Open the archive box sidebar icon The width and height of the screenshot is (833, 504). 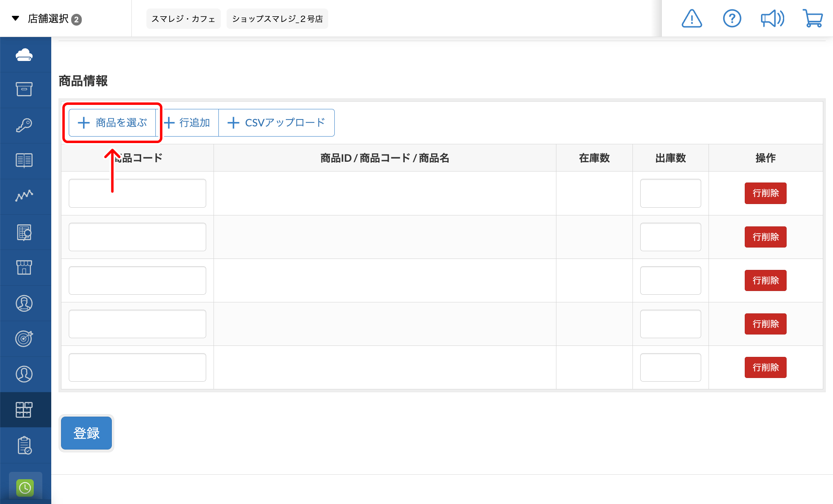click(24, 89)
